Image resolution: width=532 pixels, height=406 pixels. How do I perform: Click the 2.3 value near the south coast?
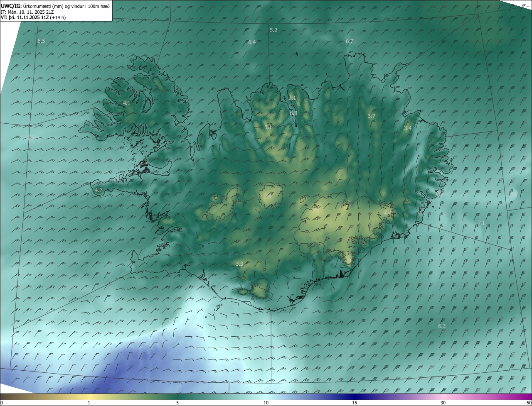(x=347, y=260)
